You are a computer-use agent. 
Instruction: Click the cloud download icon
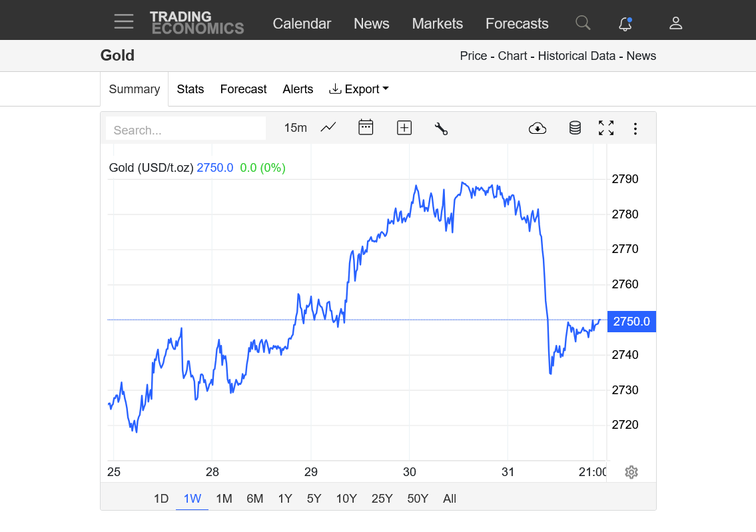click(x=538, y=129)
